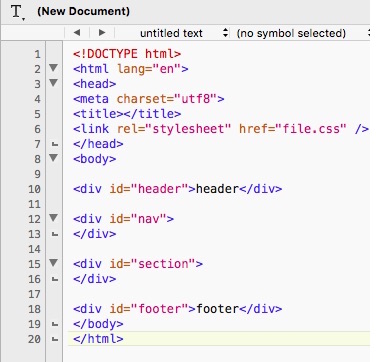
Task: Open the text options T menu icon
Action: pyautogui.click(x=17, y=12)
